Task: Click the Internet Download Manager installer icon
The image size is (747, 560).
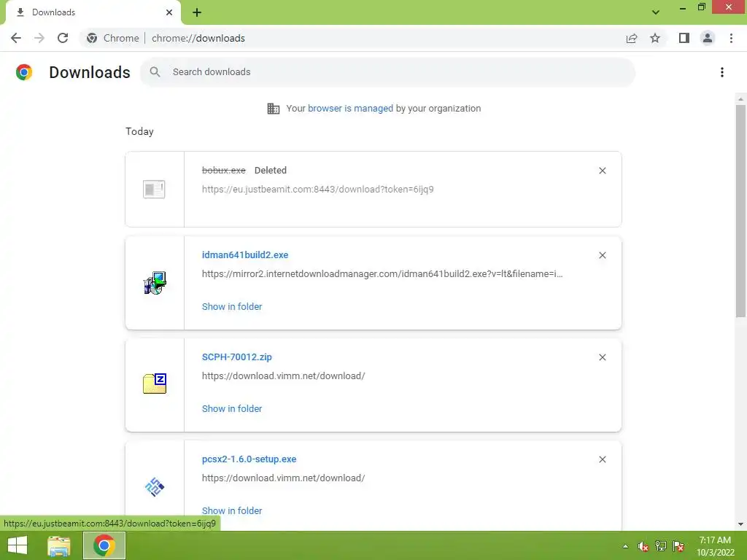Action: 155,283
